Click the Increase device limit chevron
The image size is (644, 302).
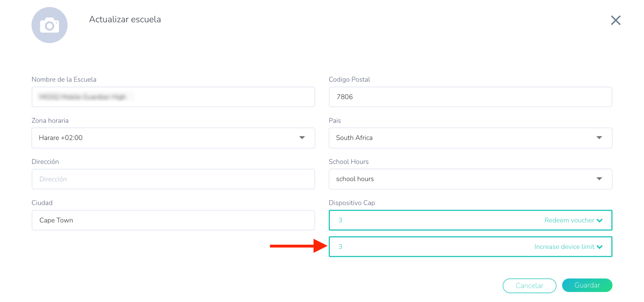(600, 247)
